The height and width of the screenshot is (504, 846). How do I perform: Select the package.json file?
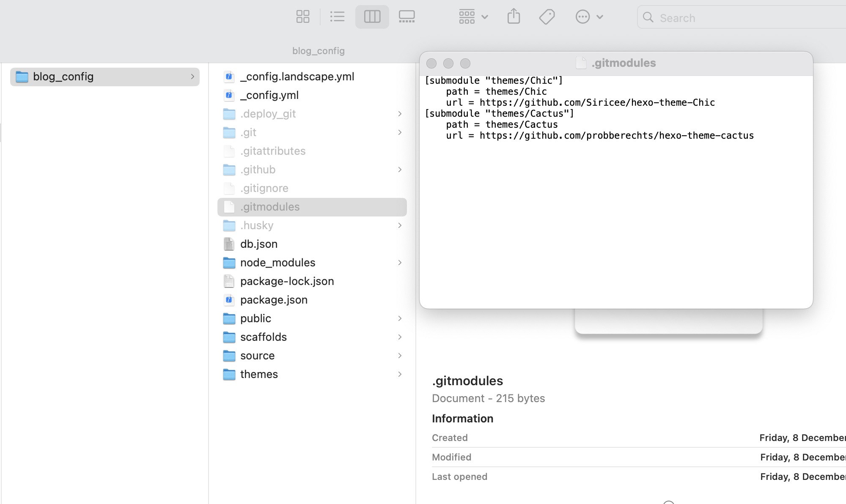tap(274, 300)
